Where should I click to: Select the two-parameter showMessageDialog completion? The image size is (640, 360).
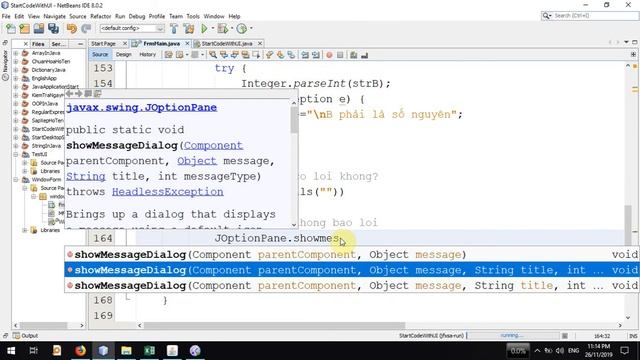point(352,254)
